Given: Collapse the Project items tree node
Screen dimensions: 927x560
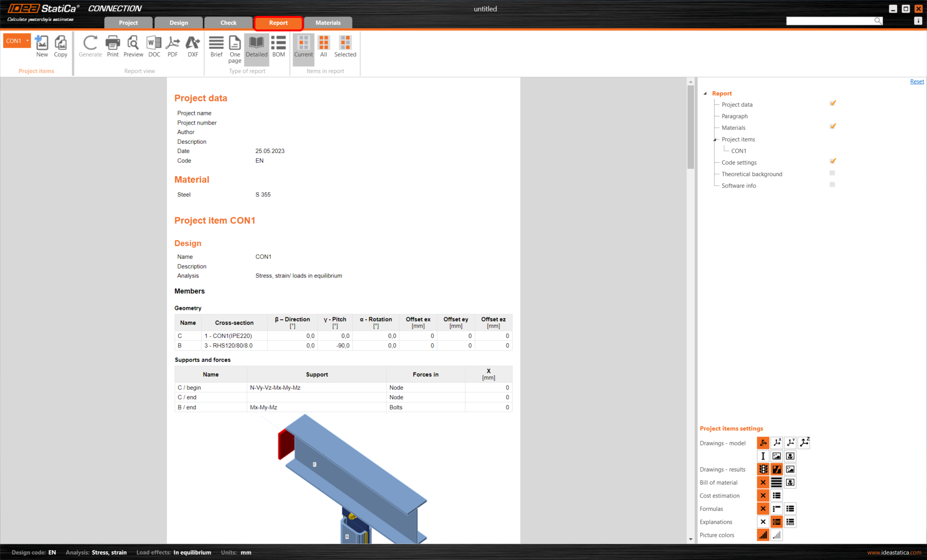Looking at the screenshot, I should click(x=715, y=140).
